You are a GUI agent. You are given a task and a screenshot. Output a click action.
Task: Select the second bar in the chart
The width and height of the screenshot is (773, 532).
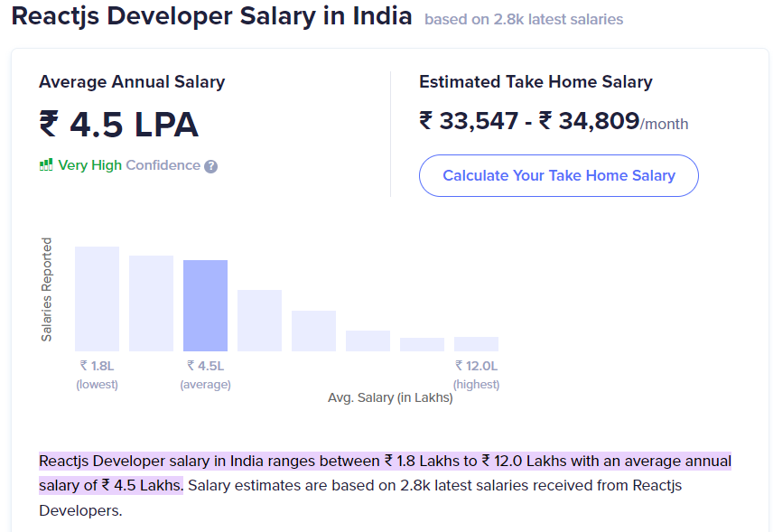point(151,303)
